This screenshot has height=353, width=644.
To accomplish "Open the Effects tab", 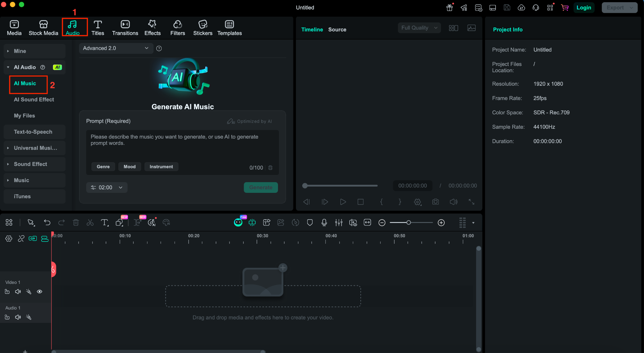I will click(153, 28).
